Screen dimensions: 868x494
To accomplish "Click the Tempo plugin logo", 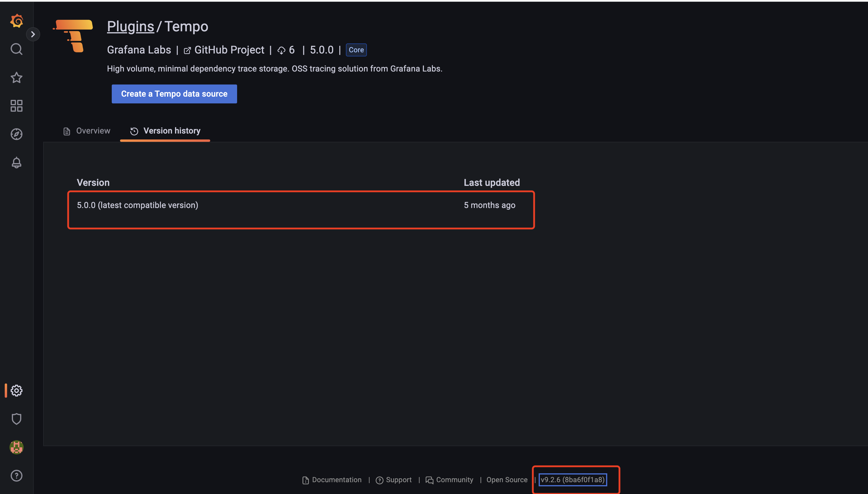I will tap(73, 36).
